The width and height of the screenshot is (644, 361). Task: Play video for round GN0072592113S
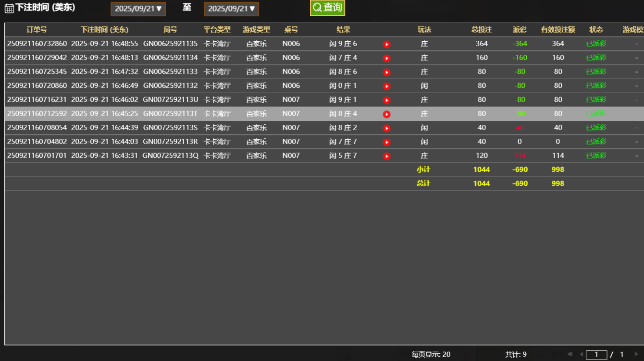386,128
